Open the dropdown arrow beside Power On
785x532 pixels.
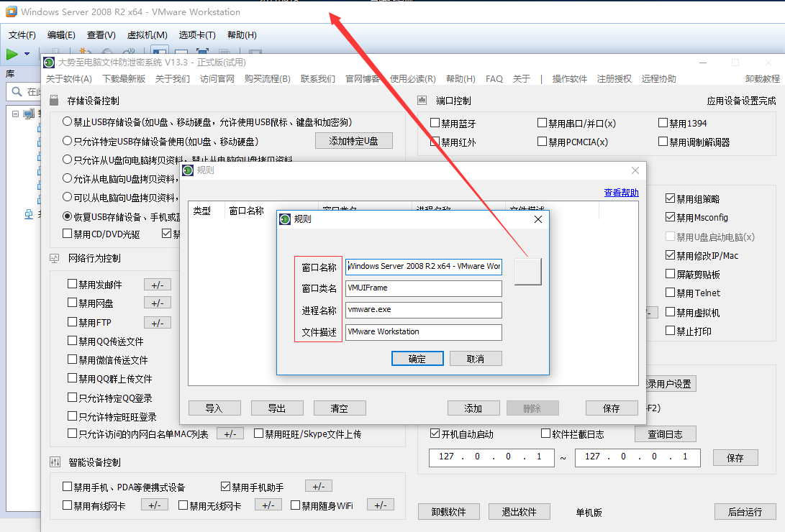tap(27, 54)
